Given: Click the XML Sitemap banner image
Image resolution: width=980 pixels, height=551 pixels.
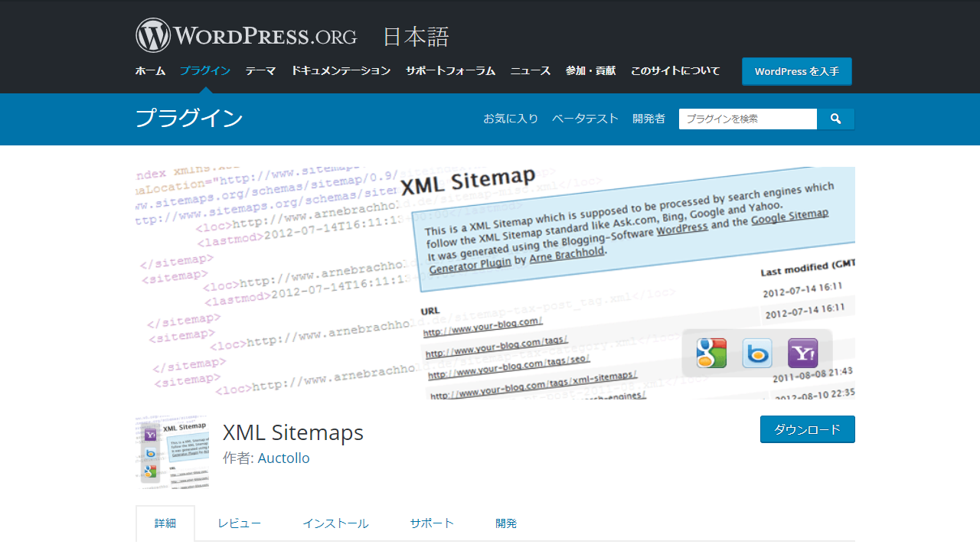Looking at the screenshot, I should (x=495, y=283).
